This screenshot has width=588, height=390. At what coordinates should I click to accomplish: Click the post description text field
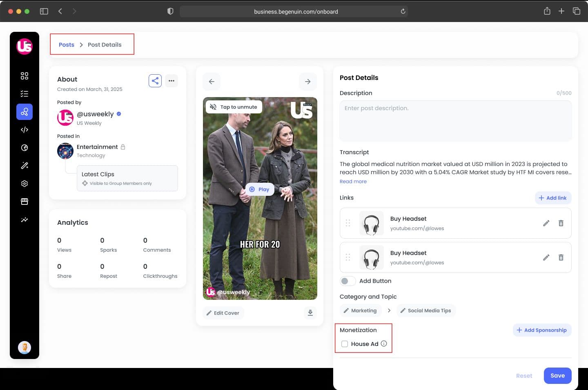click(456, 121)
